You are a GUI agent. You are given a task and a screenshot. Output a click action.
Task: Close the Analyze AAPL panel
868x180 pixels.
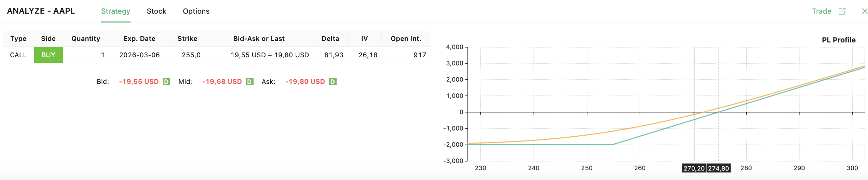864,11
